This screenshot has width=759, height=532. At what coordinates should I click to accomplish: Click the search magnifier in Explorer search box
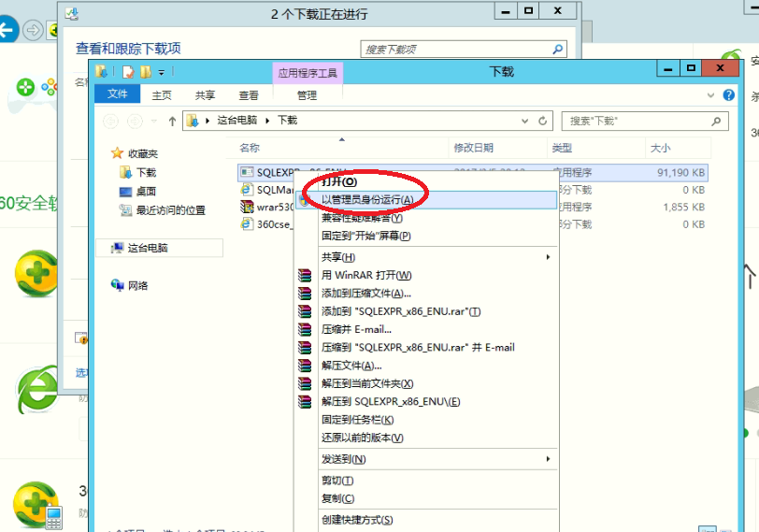point(716,121)
